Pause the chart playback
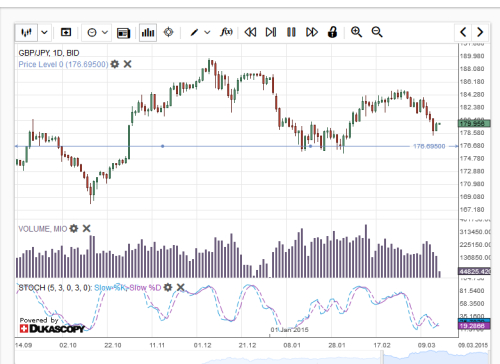The height and width of the screenshot is (364, 500). pyautogui.click(x=291, y=32)
